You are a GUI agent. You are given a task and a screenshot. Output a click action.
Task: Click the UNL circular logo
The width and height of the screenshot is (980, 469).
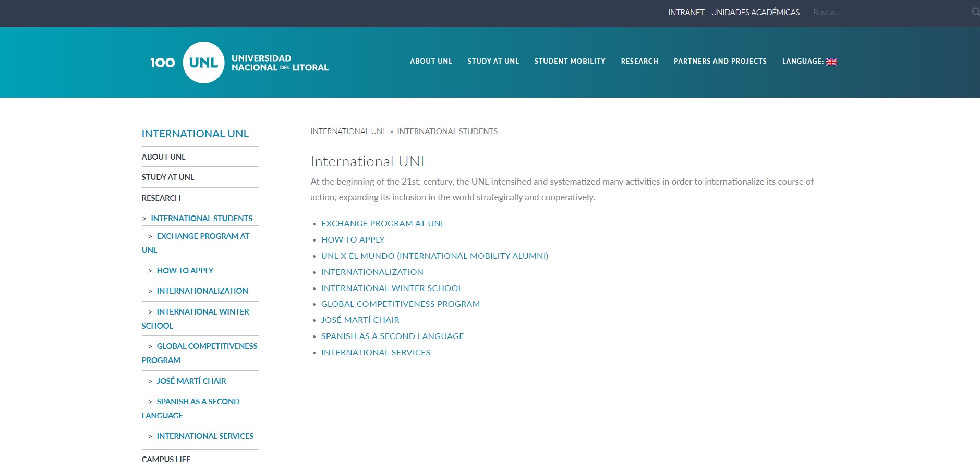pyautogui.click(x=203, y=63)
